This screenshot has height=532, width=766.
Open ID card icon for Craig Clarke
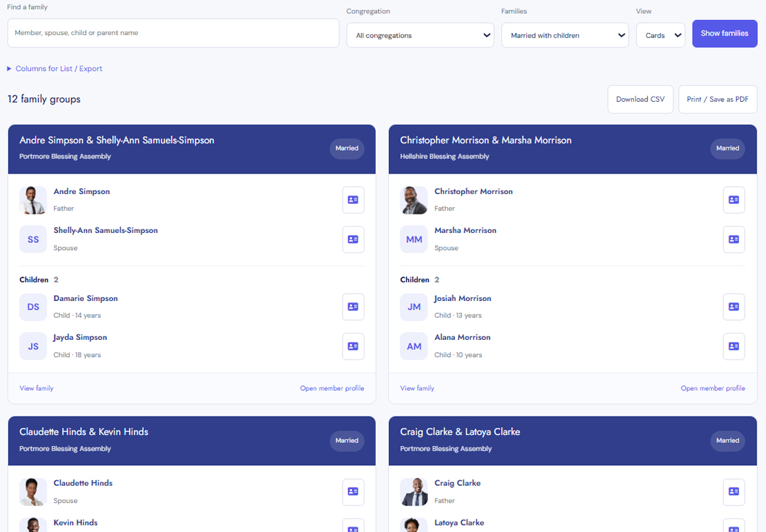click(x=734, y=492)
